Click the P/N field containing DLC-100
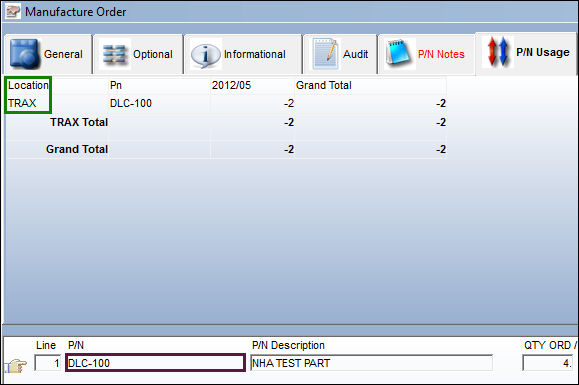Screen dimensions: 579x385 click(x=155, y=363)
